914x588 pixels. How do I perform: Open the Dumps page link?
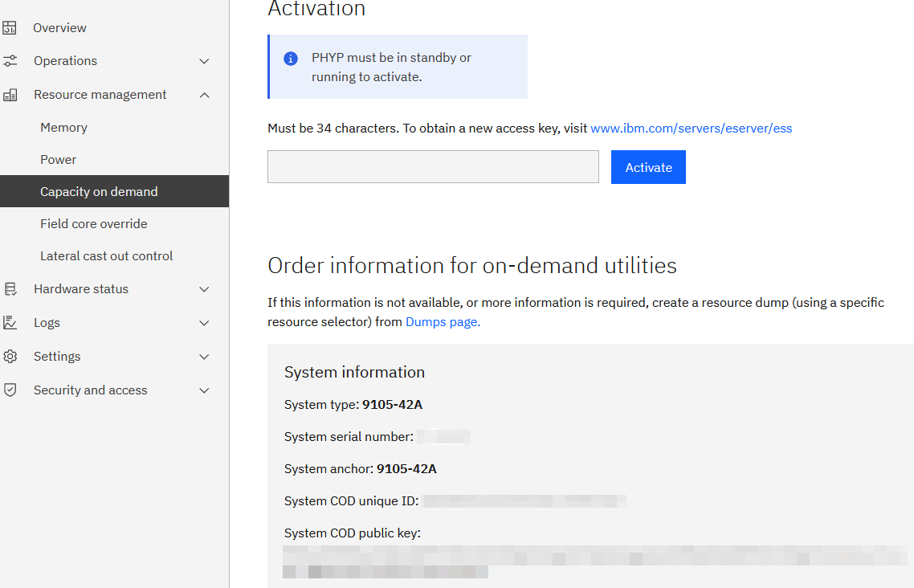point(440,321)
